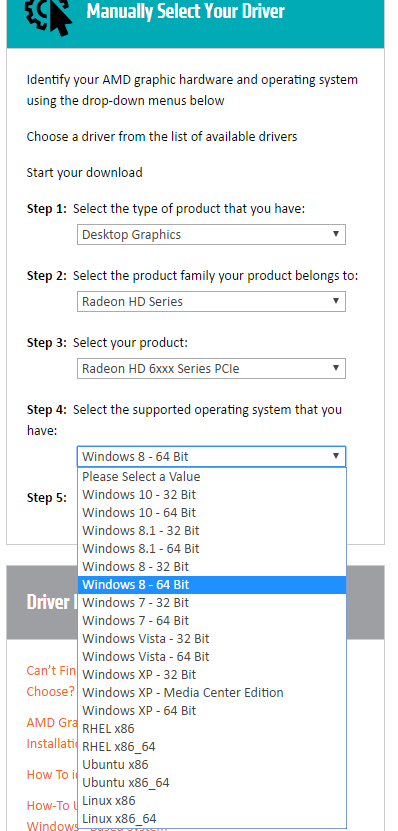The image size is (398, 831).
Task: Pick highlighted Windows 8 - 64 Bit option
Action: [212, 585]
